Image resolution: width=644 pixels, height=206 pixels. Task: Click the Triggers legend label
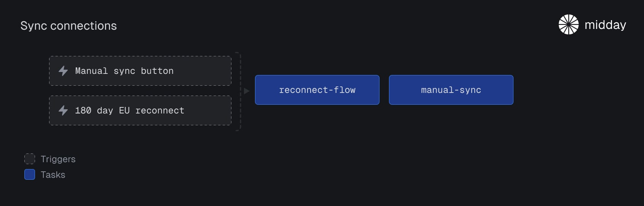[x=58, y=159]
